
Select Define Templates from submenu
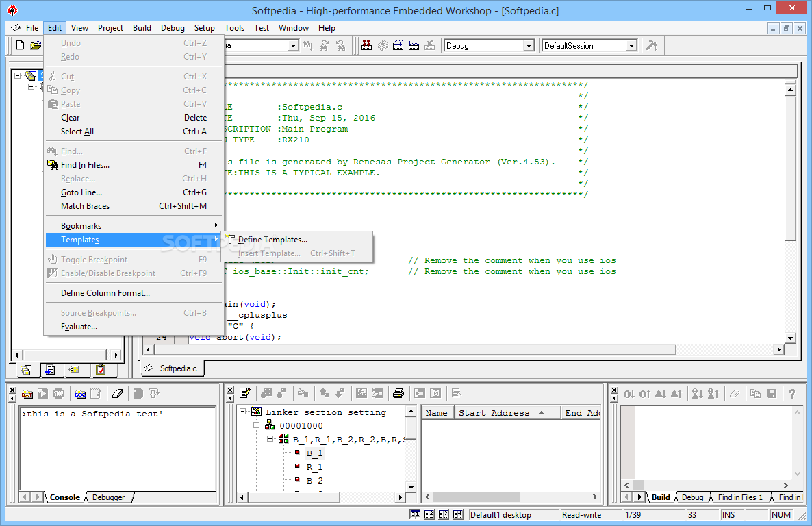click(272, 240)
